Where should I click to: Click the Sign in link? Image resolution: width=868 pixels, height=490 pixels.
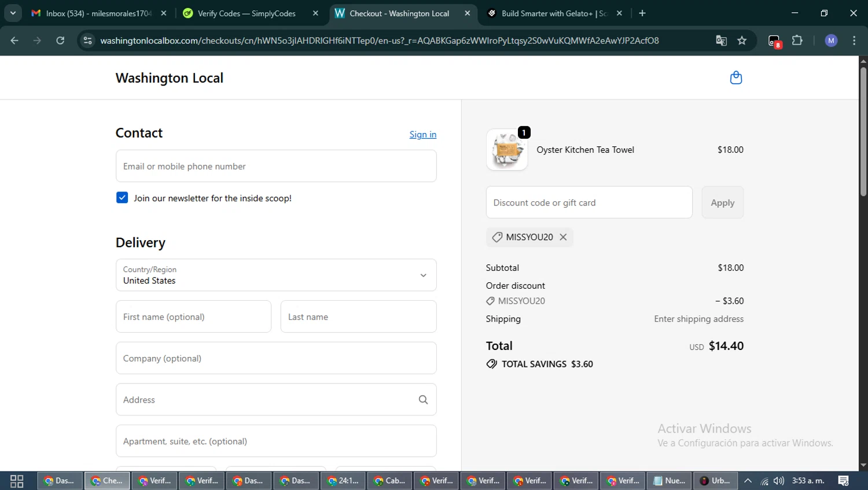click(423, 134)
